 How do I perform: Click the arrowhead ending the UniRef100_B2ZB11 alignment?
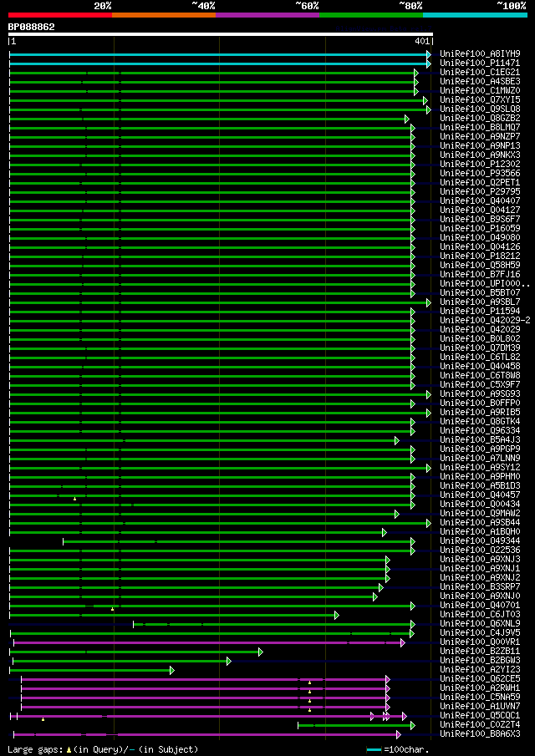point(261,652)
